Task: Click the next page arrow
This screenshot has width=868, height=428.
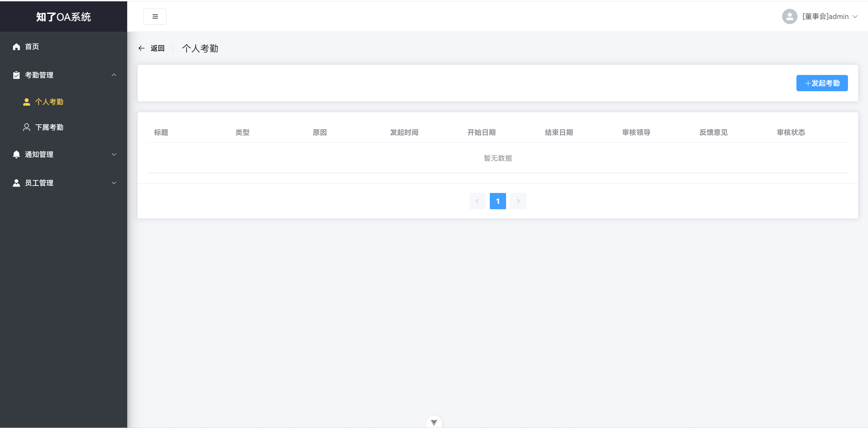Action: coord(518,201)
